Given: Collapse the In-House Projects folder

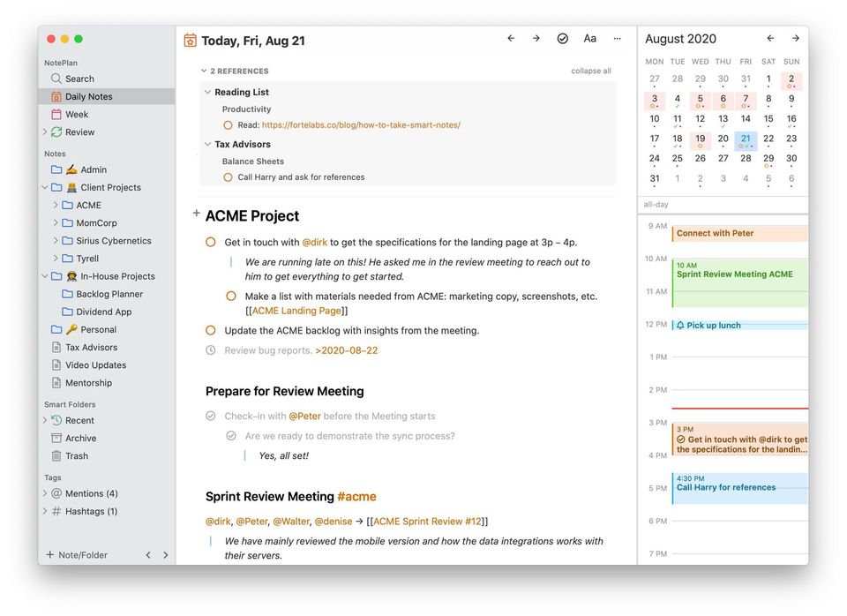Looking at the screenshot, I should coord(45,276).
